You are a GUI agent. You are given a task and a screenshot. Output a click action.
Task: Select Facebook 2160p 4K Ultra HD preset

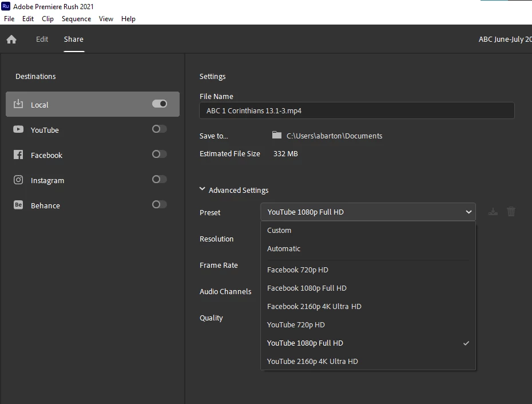coord(368,306)
